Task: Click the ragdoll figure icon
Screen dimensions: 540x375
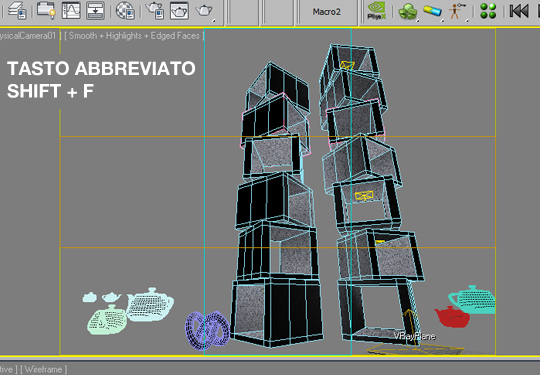Action: (457, 11)
